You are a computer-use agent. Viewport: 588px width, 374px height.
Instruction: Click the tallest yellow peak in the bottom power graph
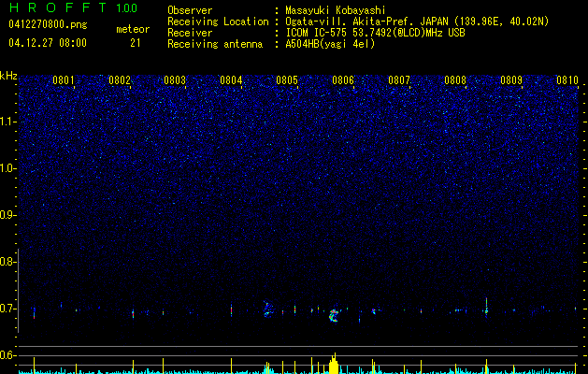[335, 363]
